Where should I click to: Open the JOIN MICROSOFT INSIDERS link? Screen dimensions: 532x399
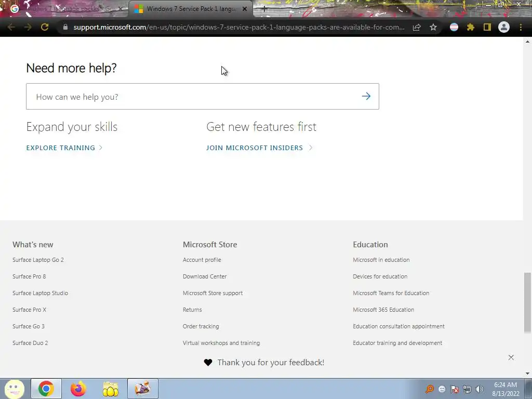pyautogui.click(x=260, y=148)
